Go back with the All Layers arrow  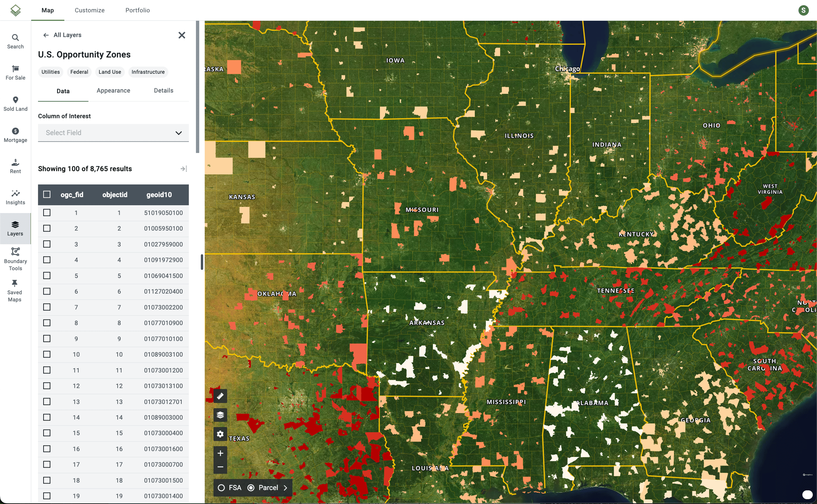46,35
